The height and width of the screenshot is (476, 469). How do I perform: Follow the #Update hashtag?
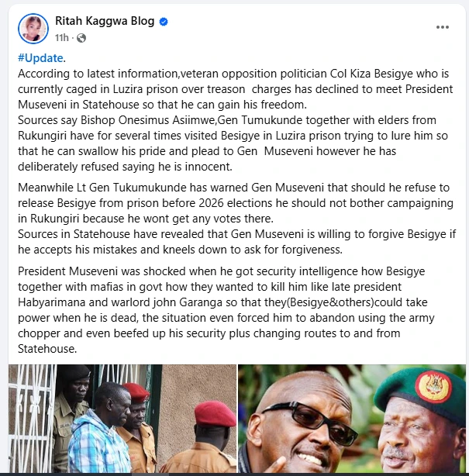click(40, 58)
